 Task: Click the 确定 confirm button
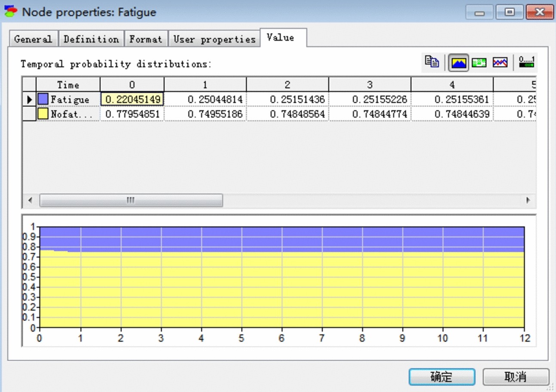pos(442,377)
